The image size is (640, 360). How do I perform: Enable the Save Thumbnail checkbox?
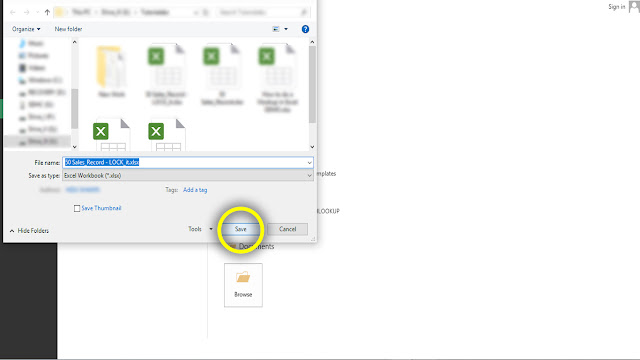point(77,209)
